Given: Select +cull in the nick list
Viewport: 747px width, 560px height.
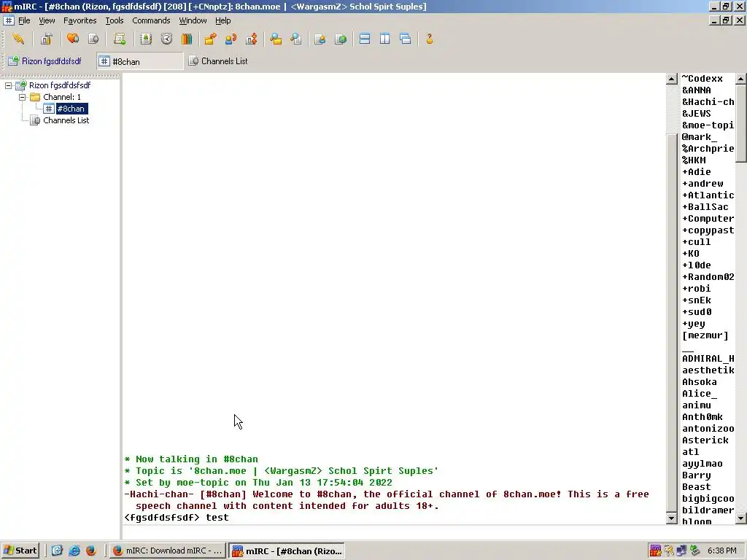Looking at the screenshot, I should pyautogui.click(x=697, y=242).
